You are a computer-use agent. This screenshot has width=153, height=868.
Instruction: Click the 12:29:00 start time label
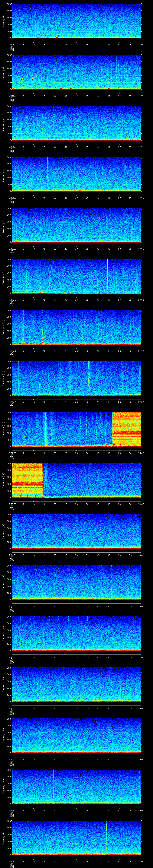(12, 810)
